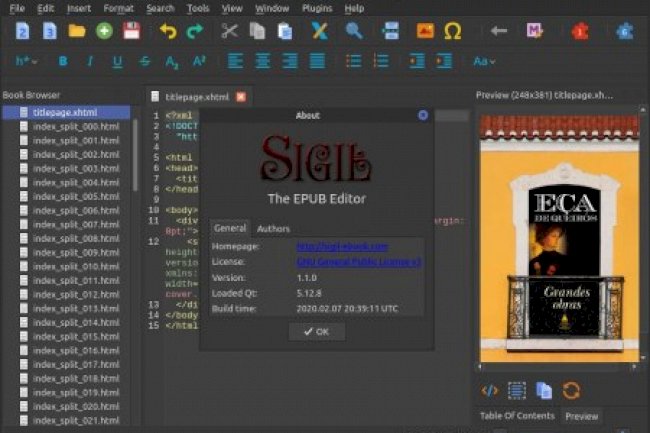Open the Tools menu
Image resolution: width=650 pixels, height=433 pixels.
point(198,8)
